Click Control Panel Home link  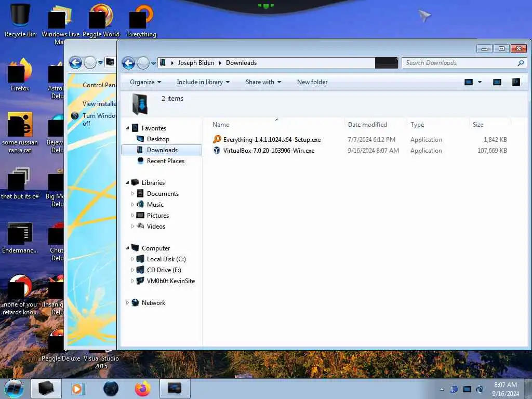click(x=99, y=85)
